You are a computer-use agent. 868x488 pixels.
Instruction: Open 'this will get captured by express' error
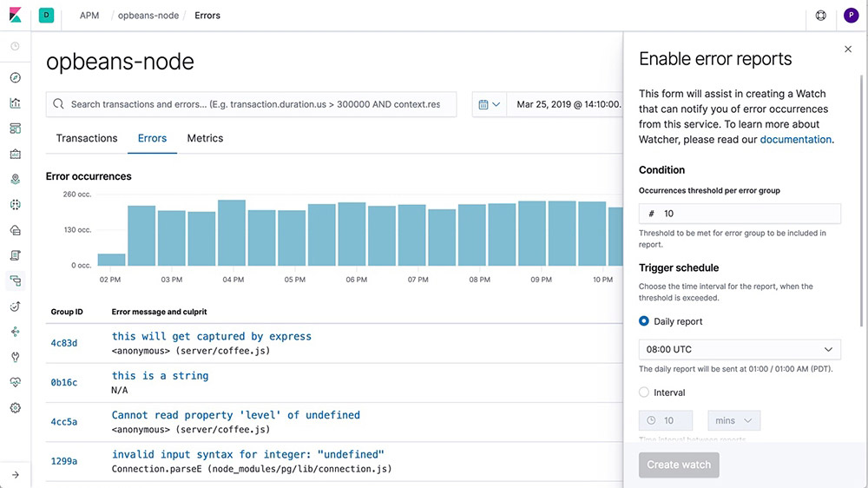click(212, 336)
